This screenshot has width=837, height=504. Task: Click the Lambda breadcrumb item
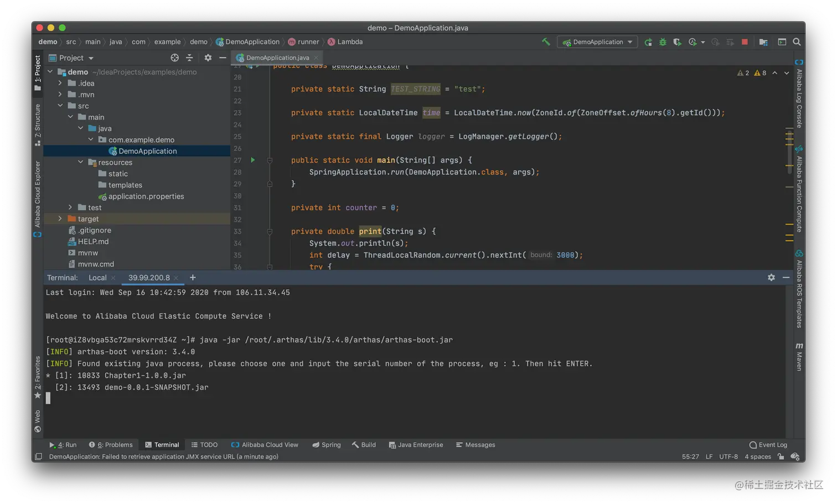click(x=345, y=42)
